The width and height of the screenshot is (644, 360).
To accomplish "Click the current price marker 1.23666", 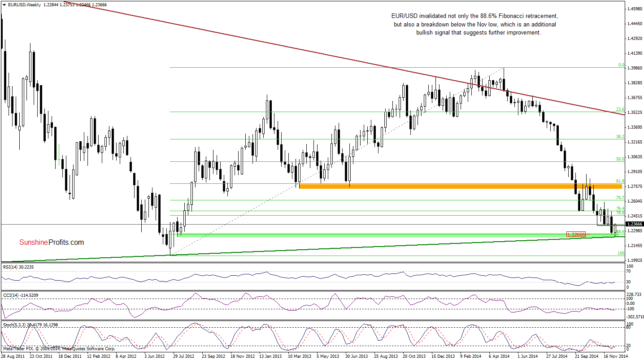I will [635, 224].
